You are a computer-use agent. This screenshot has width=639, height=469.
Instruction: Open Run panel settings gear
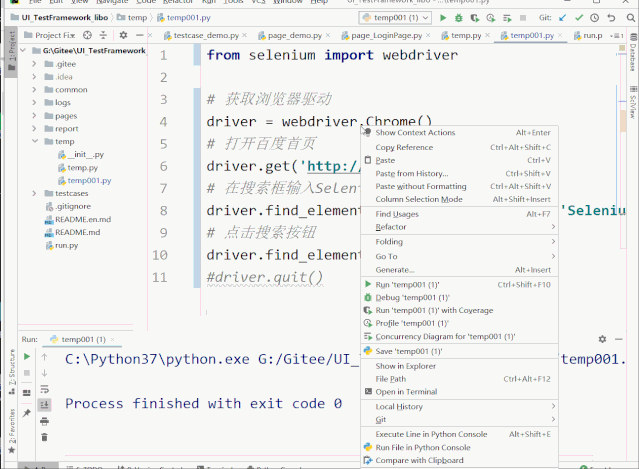point(602,339)
